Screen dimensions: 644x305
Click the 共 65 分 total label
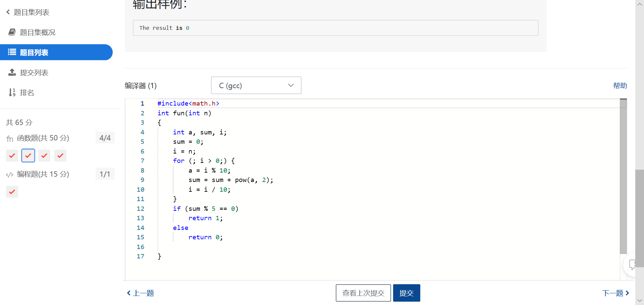pyautogui.click(x=19, y=123)
